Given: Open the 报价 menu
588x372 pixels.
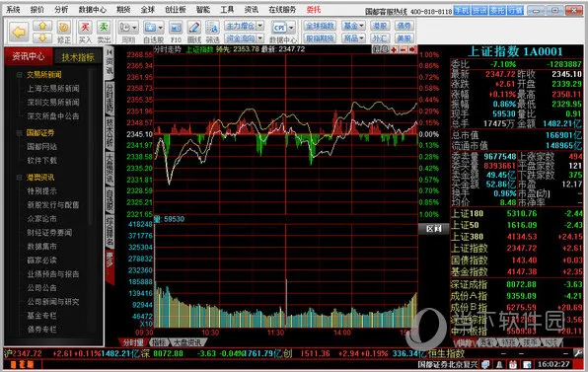Looking at the screenshot, I should (37, 10).
